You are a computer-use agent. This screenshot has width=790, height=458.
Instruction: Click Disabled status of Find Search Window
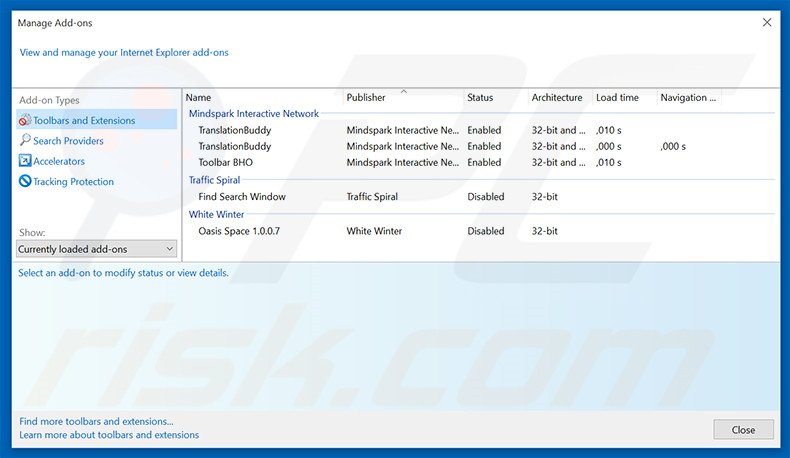point(485,197)
